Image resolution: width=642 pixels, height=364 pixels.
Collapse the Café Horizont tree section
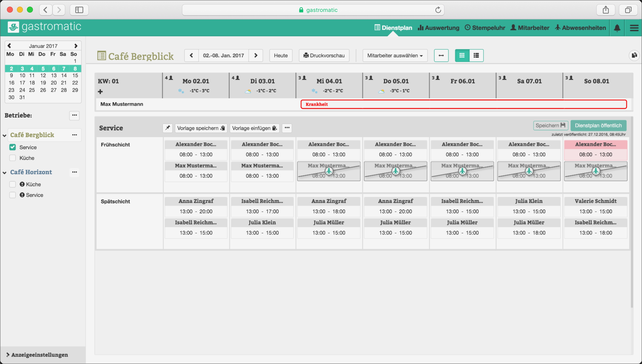tap(4, 173)
